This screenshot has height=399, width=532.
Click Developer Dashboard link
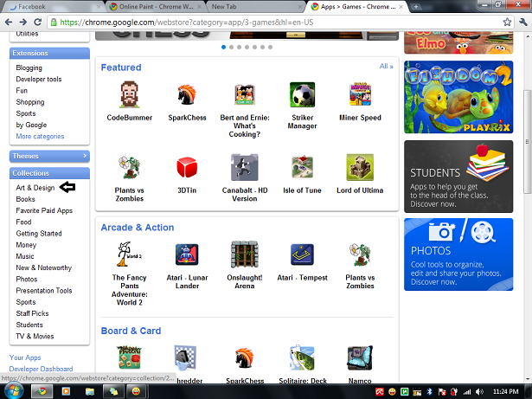coord(41,369)
